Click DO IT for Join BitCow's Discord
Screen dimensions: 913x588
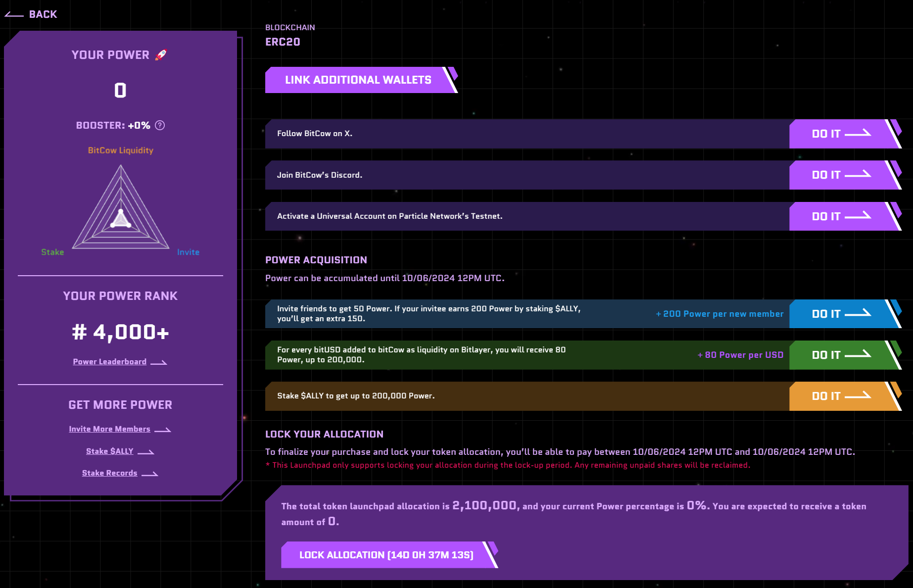click(x=845, y=175)
